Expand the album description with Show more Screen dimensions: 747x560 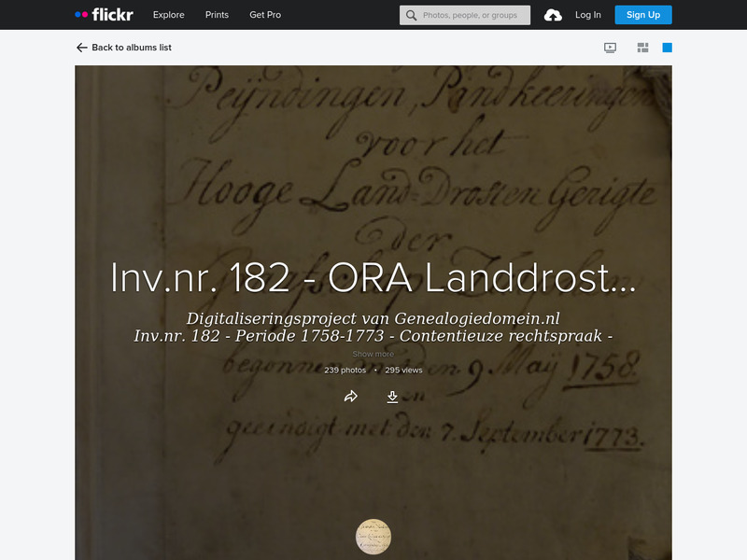point(372,353)
